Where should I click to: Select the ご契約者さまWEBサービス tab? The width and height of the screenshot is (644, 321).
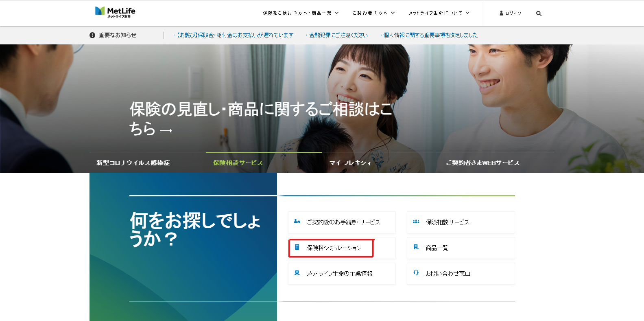coord(482,163)
